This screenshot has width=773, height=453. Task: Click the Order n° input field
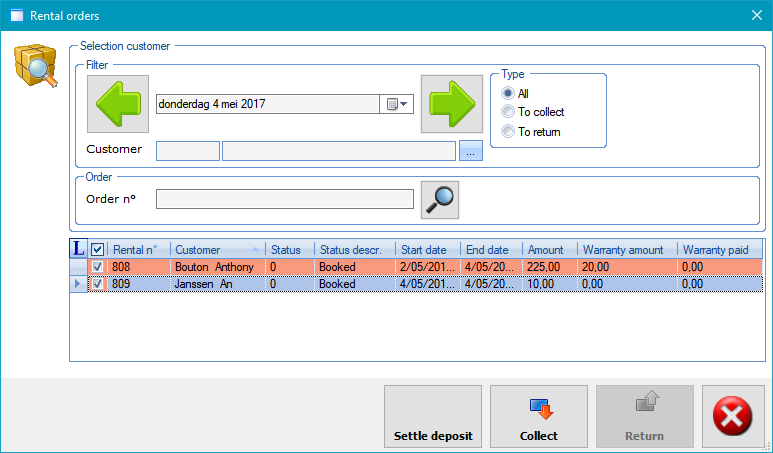pos(284,199)
